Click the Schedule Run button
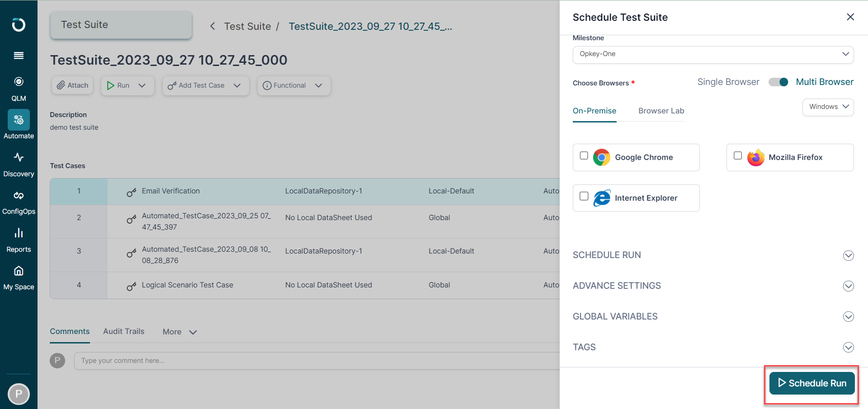 812,383
